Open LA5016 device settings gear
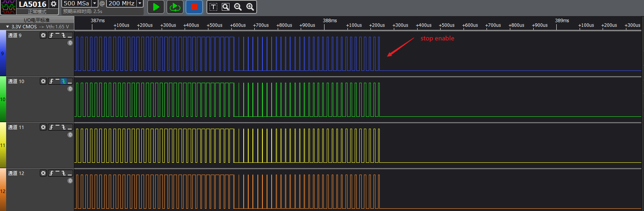The image size is (644, 211). [x=54, y=4]
